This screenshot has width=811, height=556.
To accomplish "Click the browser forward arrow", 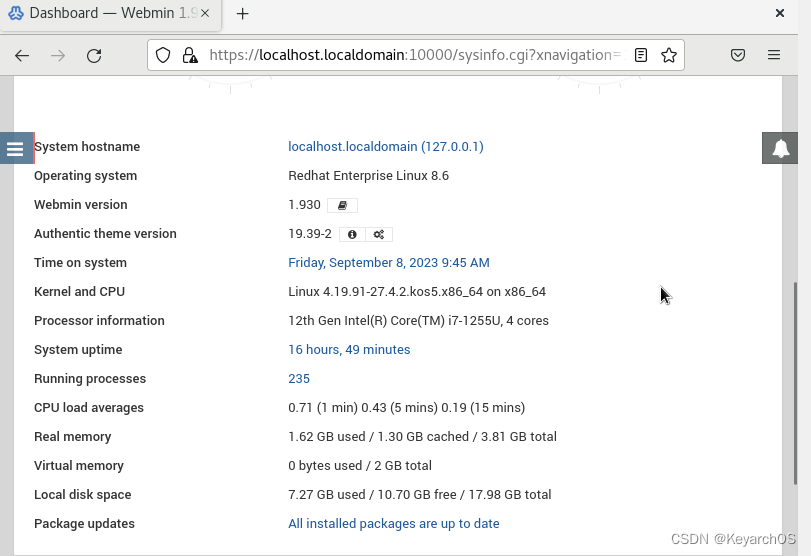I will (x=58, y=55).
